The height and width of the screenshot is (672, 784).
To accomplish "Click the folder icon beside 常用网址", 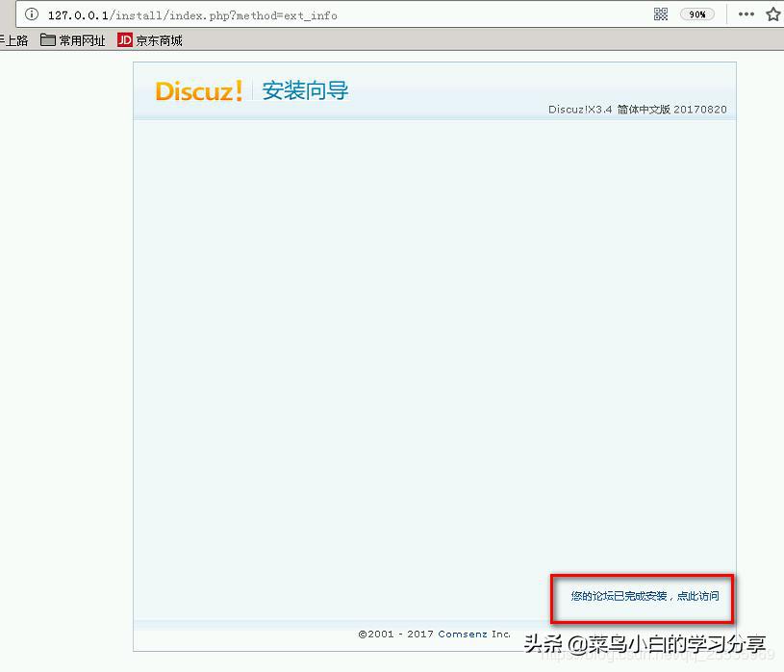I will coord(48,39).
